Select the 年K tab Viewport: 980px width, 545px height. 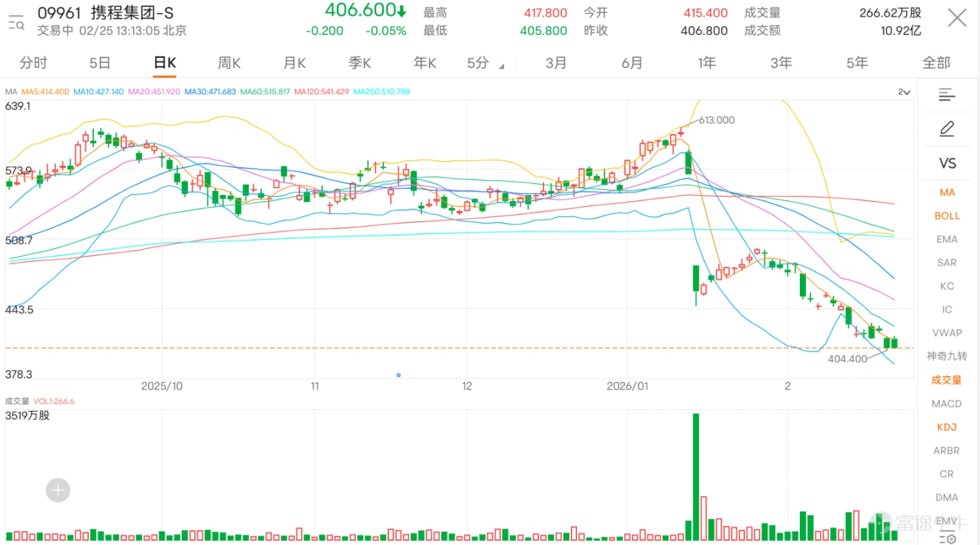click(x=424, y=62)
